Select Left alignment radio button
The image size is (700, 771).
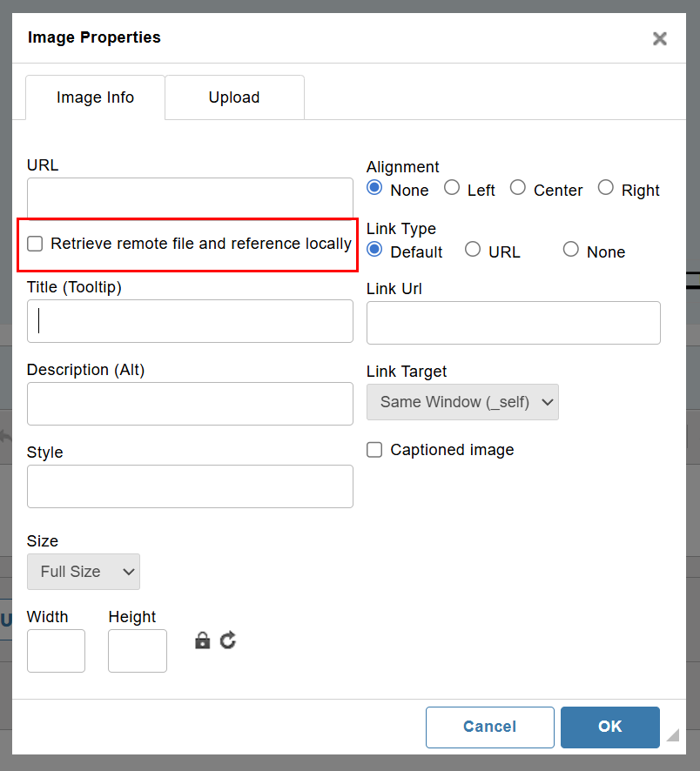(452, 187)
